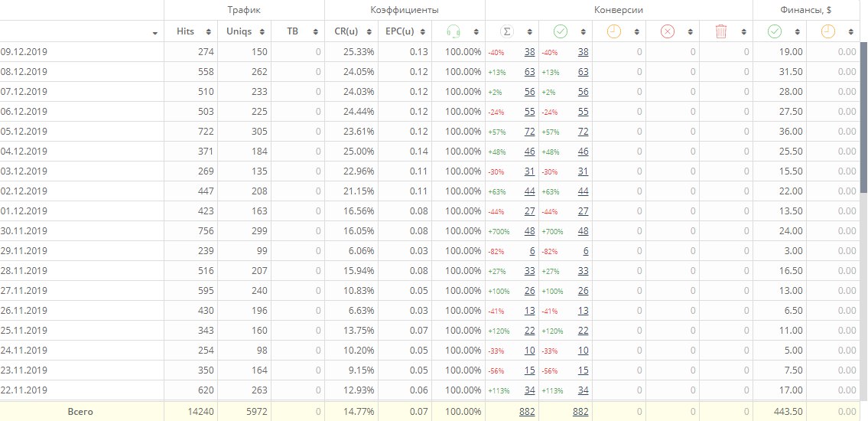Click sort arrows beside finance orange clock
The height and width of the screenshot is (421, 868).
click(851, 32)
